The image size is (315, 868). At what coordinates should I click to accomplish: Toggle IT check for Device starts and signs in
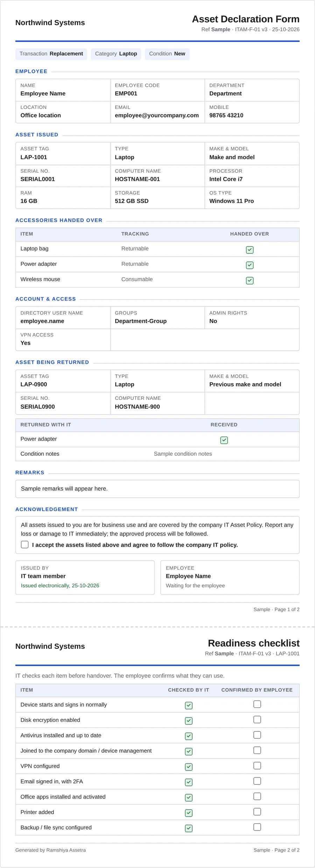point(189,705)
